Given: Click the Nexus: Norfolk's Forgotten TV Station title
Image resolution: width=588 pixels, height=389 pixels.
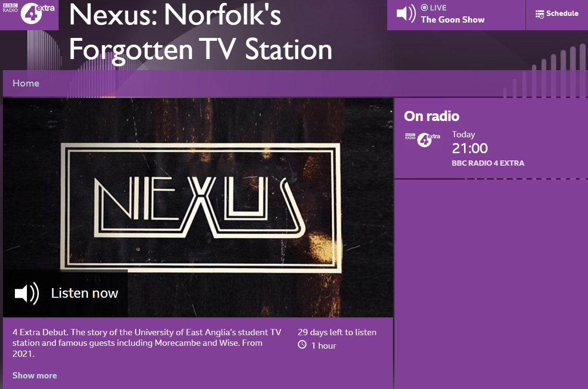Looking at the screenshot, I should 201,32.
